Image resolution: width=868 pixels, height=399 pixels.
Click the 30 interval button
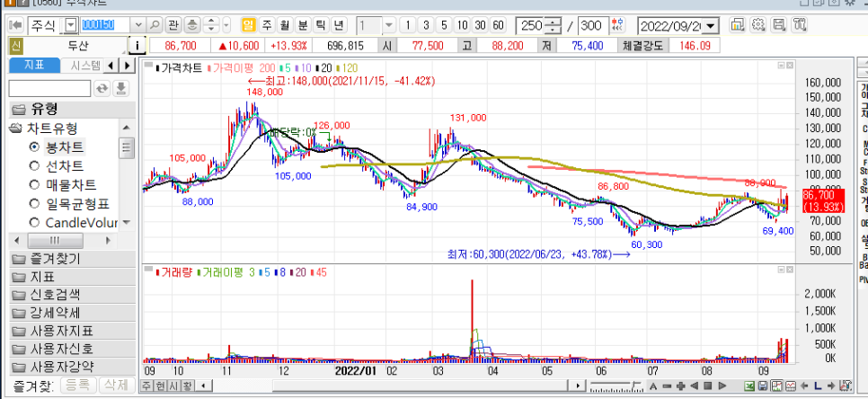pos(481,25)
